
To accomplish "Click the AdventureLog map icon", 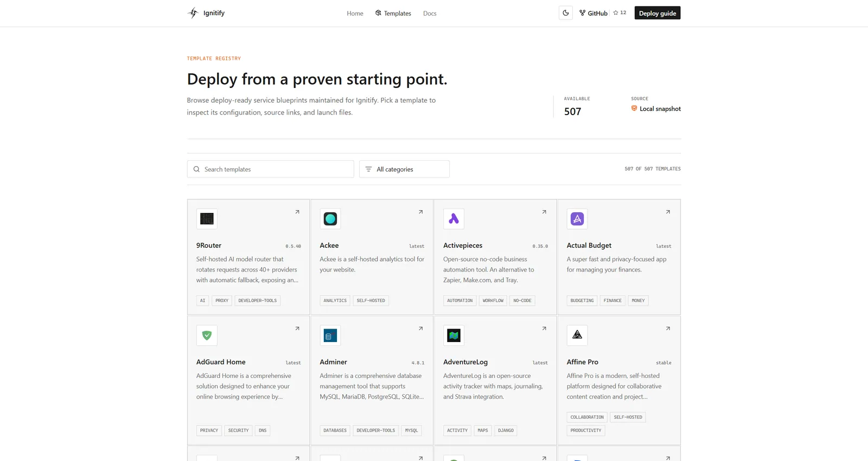I will (x=454, y=336).
